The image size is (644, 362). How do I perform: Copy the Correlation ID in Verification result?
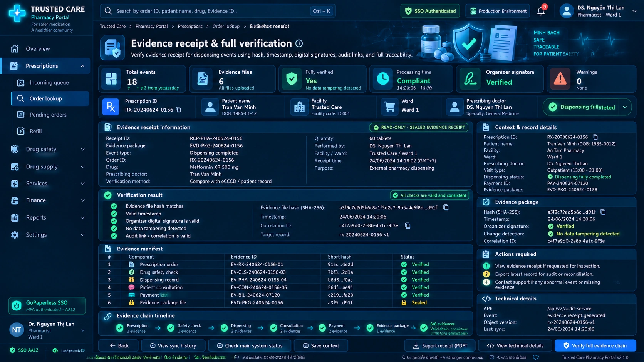[x=408, y=226]
